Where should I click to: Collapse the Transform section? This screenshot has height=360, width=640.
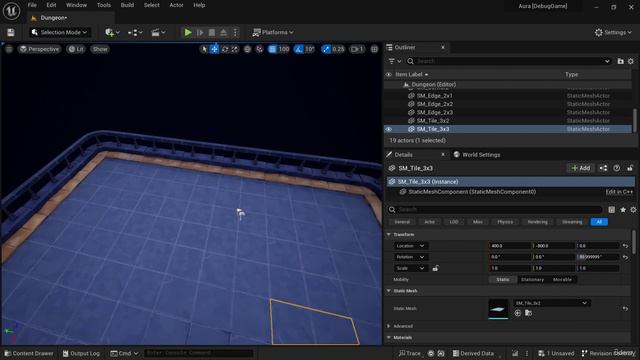389,234
